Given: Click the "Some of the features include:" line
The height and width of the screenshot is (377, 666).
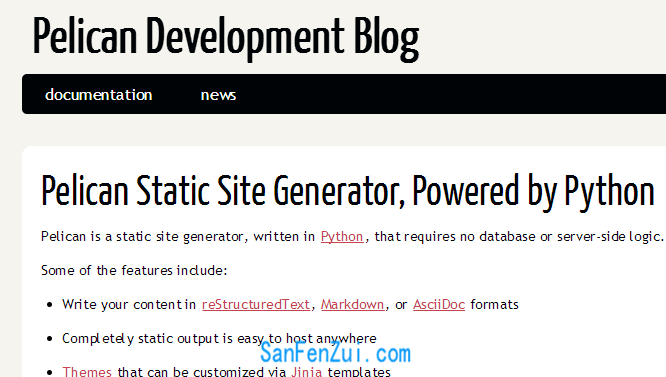Looking at the screenshot, I should 134,270.
